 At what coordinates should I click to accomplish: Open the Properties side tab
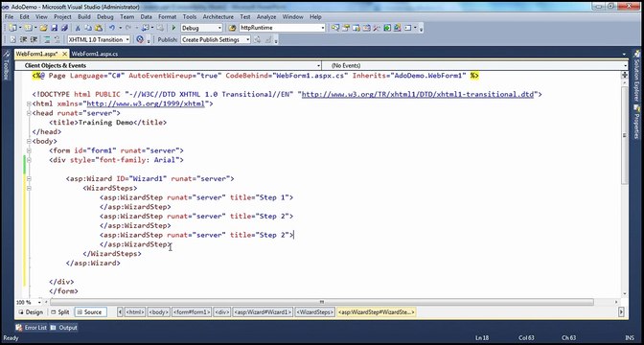tap(637, 122)
